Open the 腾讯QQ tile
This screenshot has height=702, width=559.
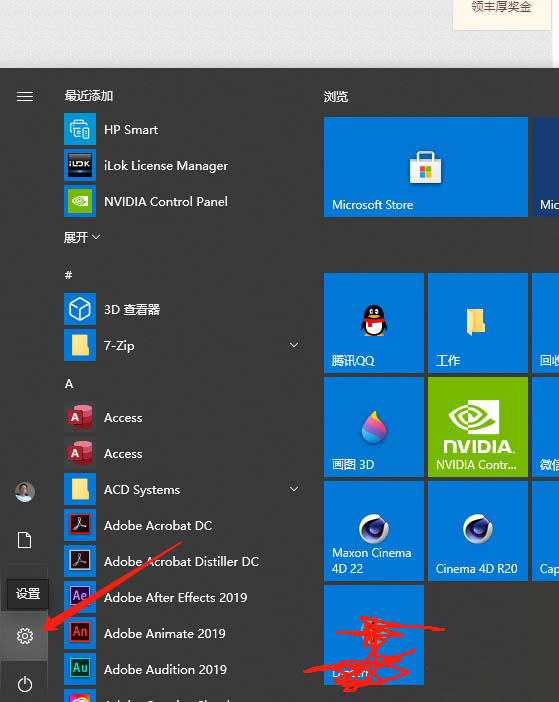point(374,323)
